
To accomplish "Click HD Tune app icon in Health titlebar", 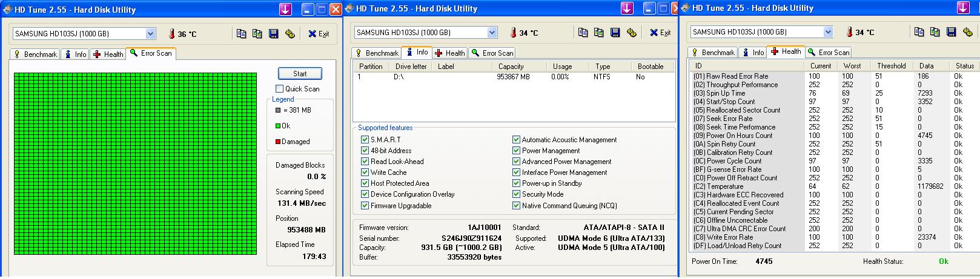I will click(x=685, y=8).
